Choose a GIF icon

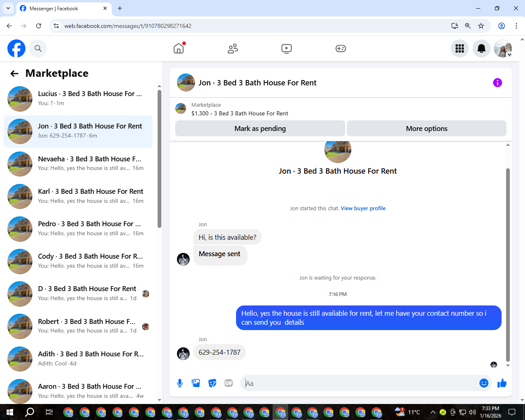pyautogui.click(x=229, y=383)
